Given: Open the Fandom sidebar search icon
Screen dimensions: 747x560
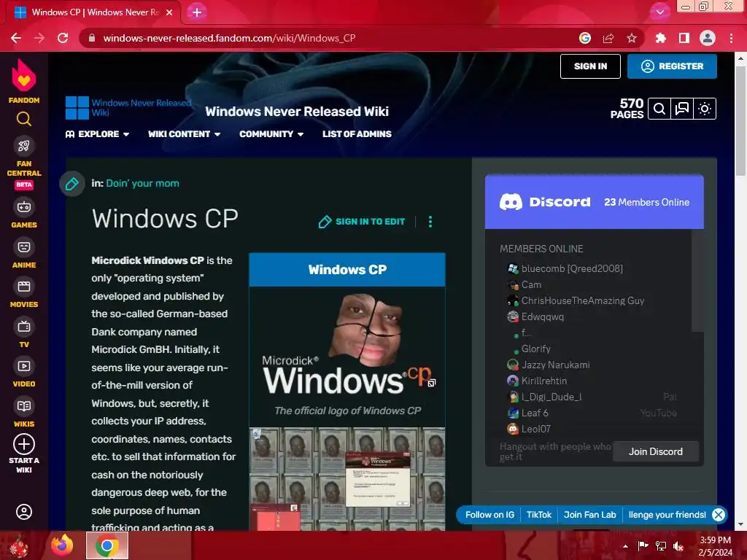Looking at the screenshot, I should (24, 119).
